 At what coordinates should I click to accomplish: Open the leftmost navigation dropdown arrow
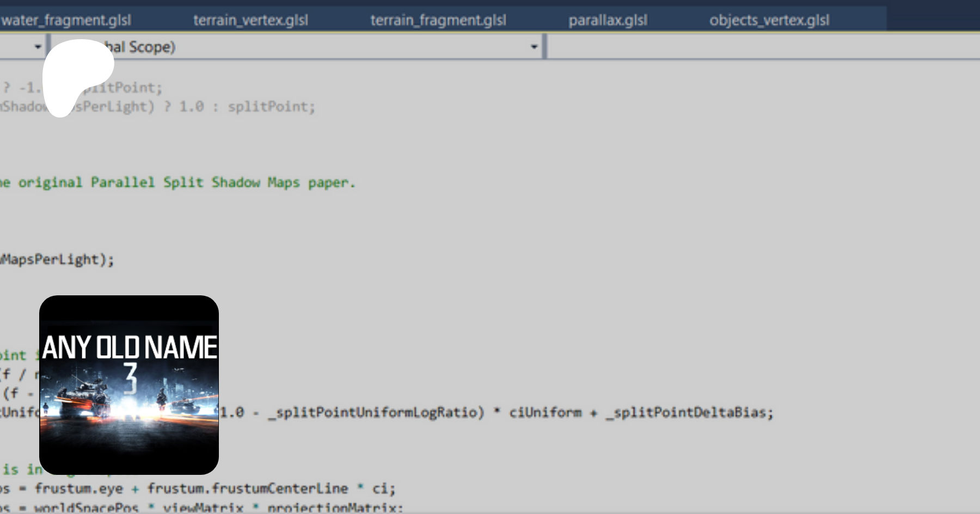[x=38, y=47]
